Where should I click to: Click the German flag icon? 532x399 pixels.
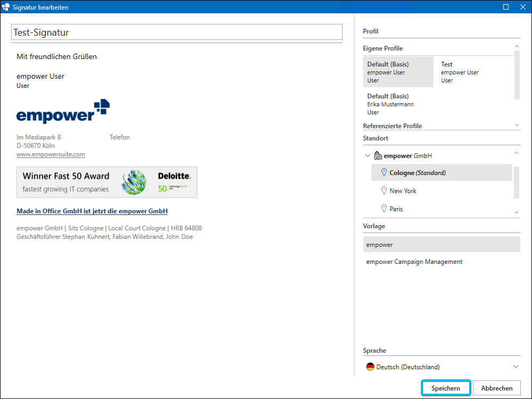[x=370, y=367]
